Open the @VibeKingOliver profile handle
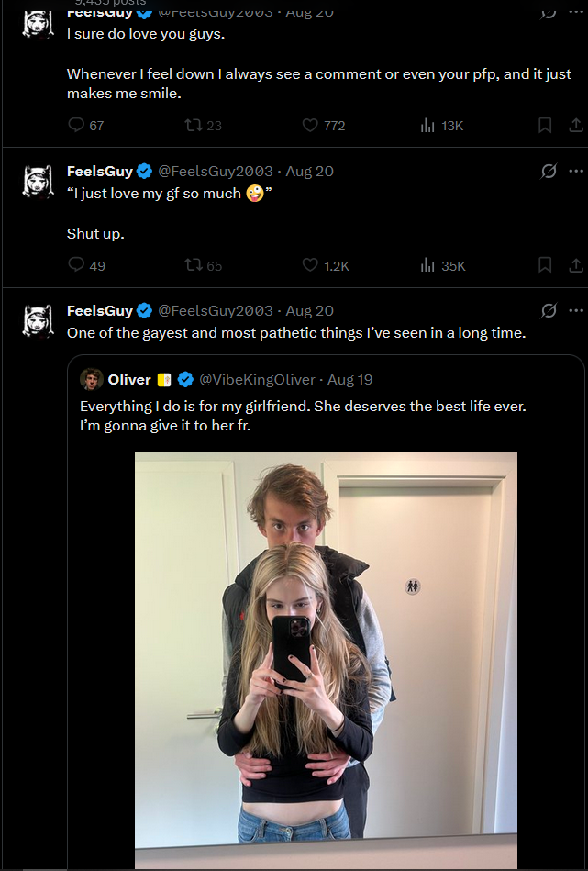 click(257, 379)
